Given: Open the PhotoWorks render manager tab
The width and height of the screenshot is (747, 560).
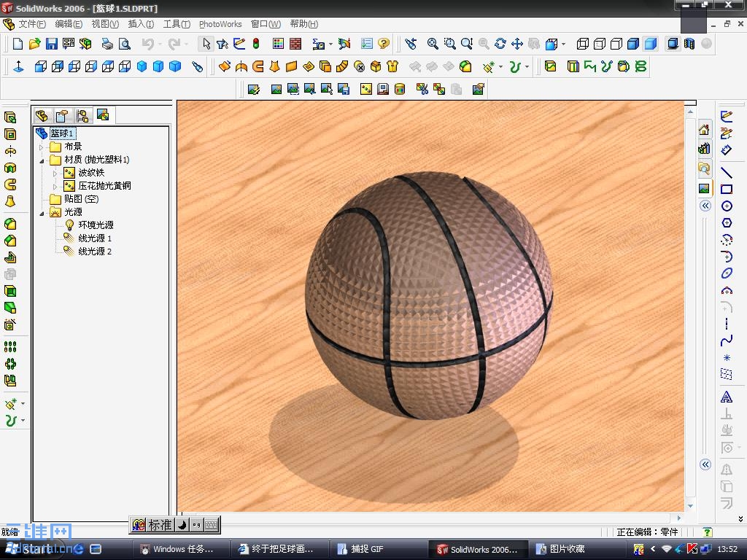Looking at the screenshot, I should [103, 116].
